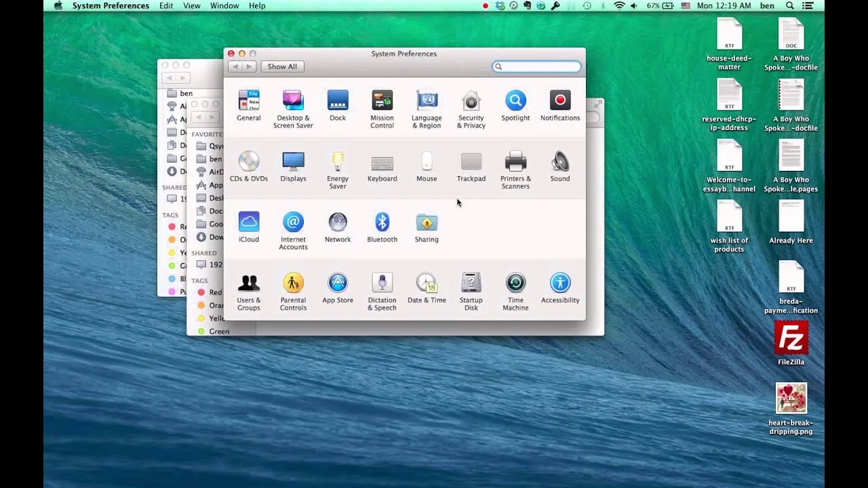868x488 pixels.
Task: Select Welcome-to-essayb...hannel file on desktop
Action: coord(729,166)
